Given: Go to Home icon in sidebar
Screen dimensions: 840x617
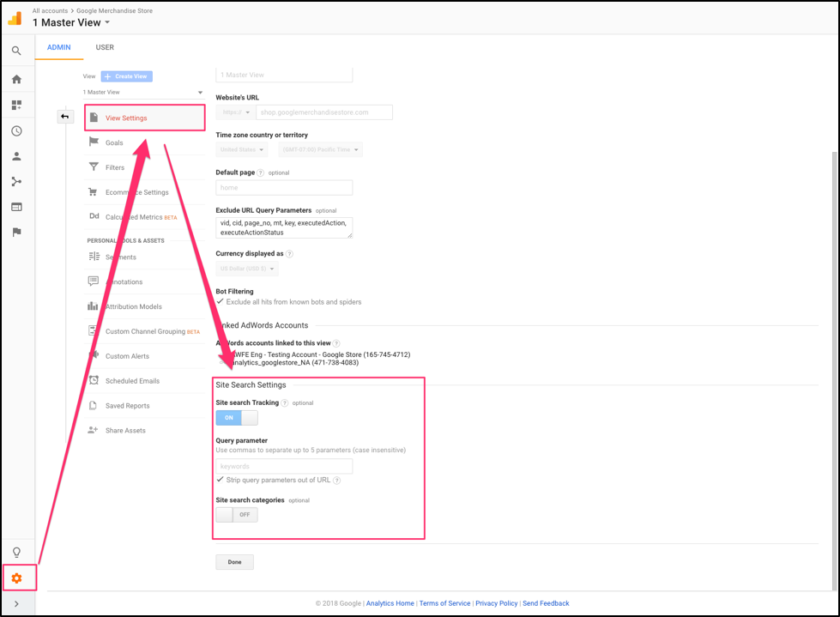Looking at the screenshot, I should pyautogui.click(x=16, y=79).
